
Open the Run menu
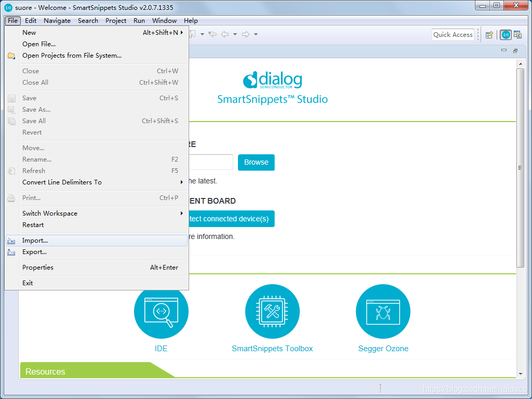[139, 21]
